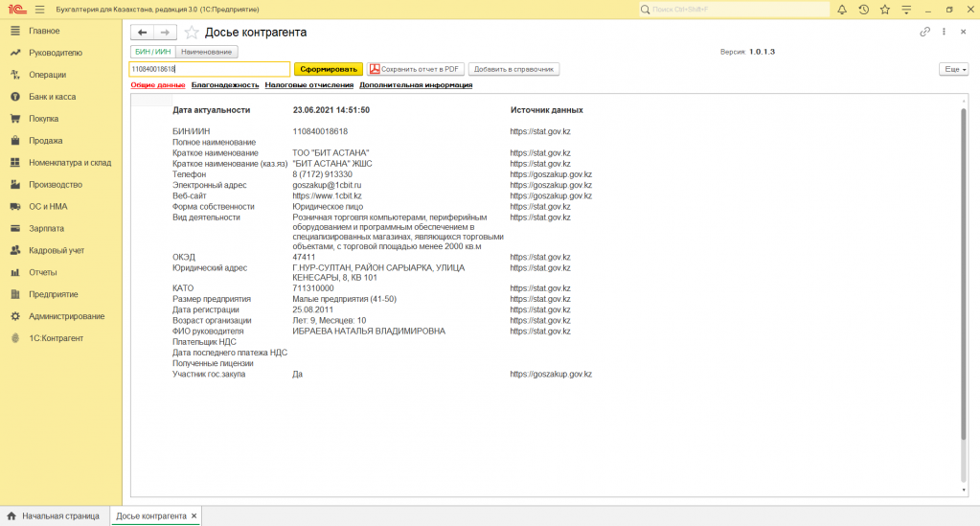
Task: Click ТОО "БИТ АСТАНА" short name
Action: [330, 152]
